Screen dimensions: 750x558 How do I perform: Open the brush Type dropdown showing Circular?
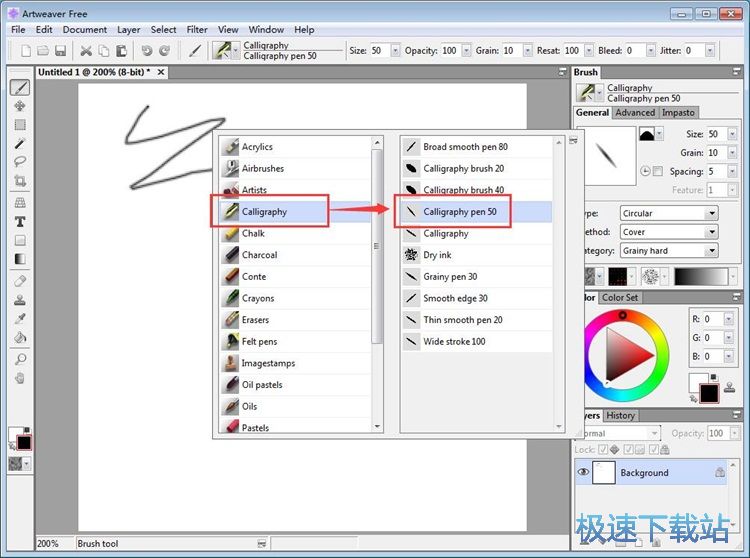pyautogui.click(x=668, y=214)
